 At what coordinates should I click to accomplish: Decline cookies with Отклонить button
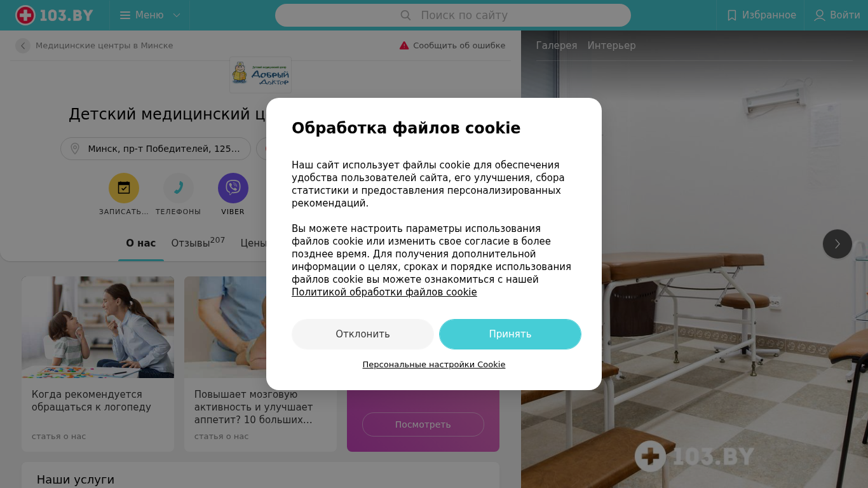363,334
